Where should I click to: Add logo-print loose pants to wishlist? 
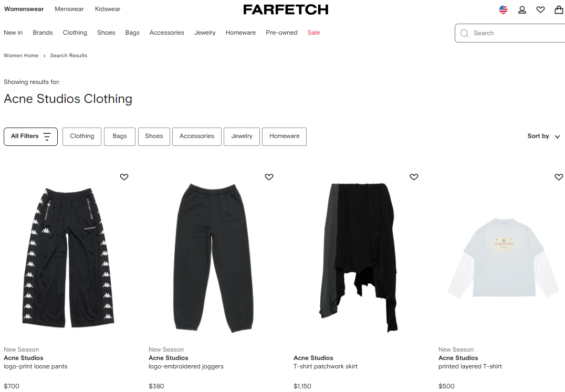[124, 177]
